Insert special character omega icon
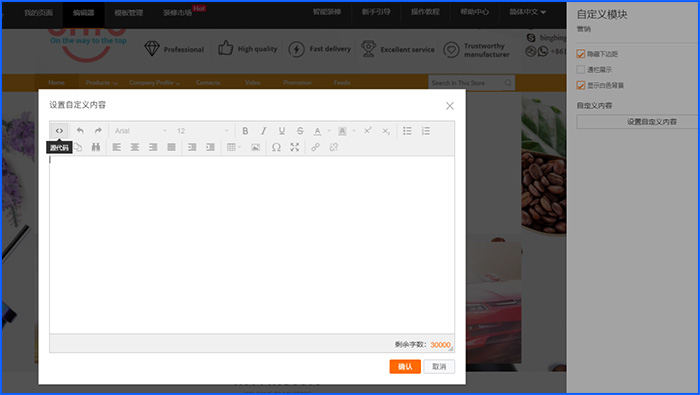Screen dimensions: 700x395 (x=276, y=147)
